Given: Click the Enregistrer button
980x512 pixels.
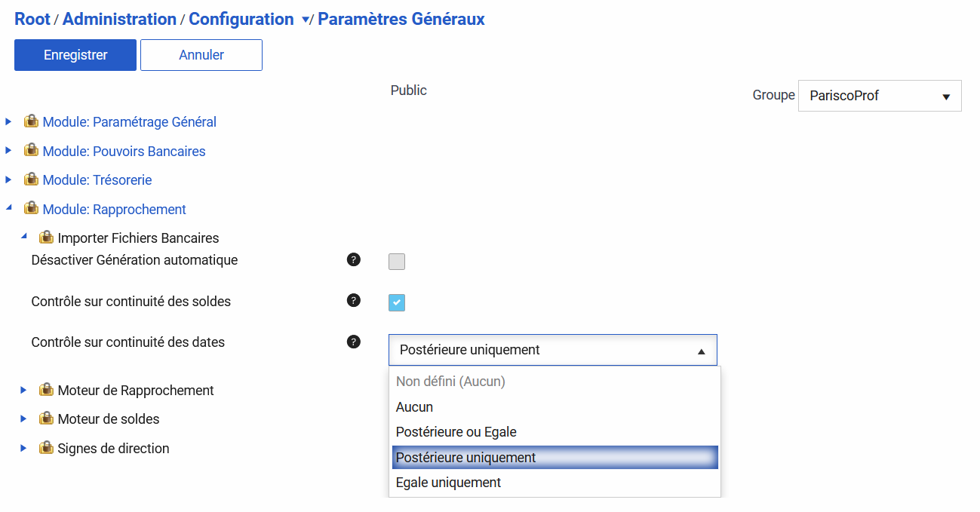Looking at the screenshot, I should [x=75, y=55].
